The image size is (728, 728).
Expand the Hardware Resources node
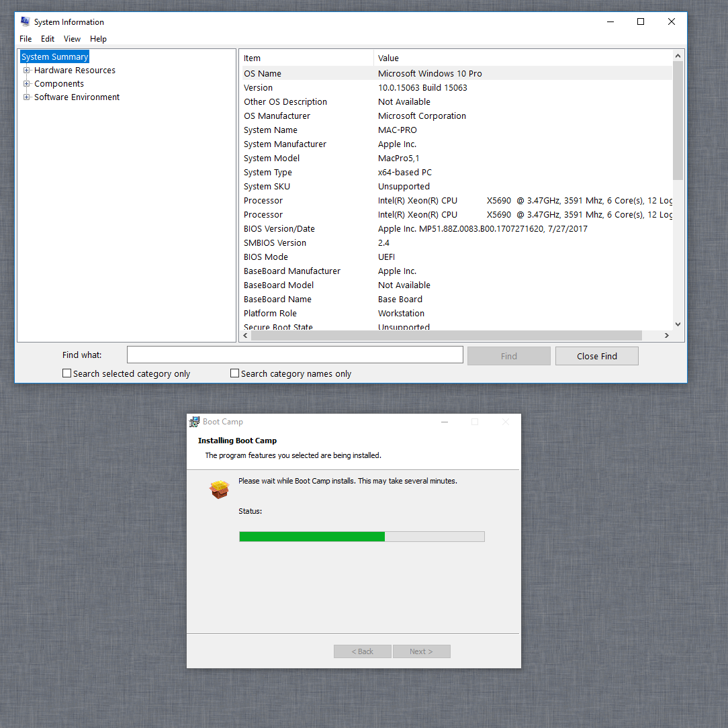coord(26,70)
